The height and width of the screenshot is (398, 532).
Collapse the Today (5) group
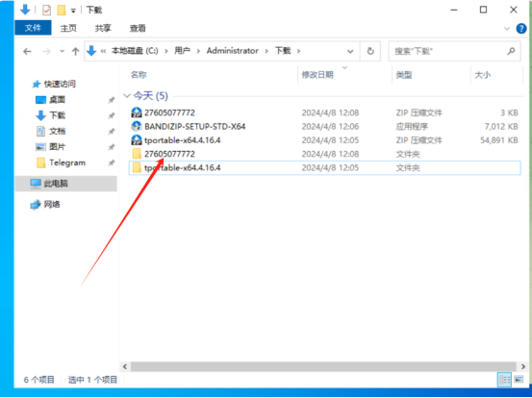[x=127, y=96]
